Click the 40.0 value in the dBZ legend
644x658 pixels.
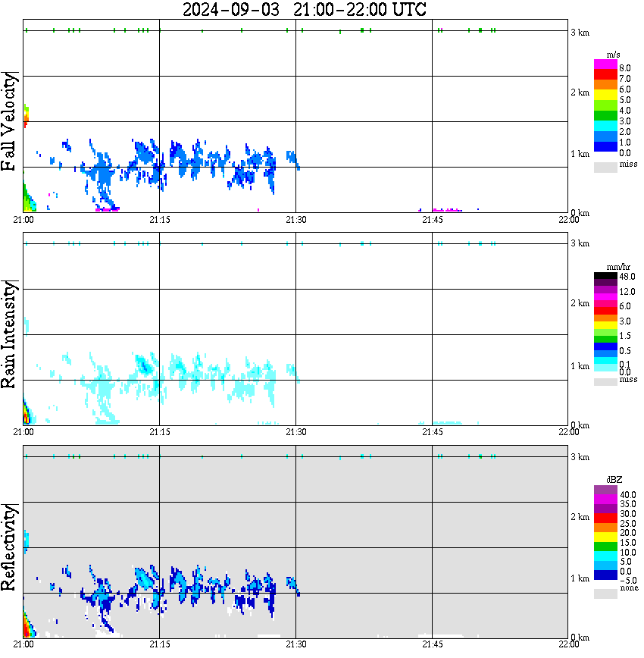click(x=628, y=495)
